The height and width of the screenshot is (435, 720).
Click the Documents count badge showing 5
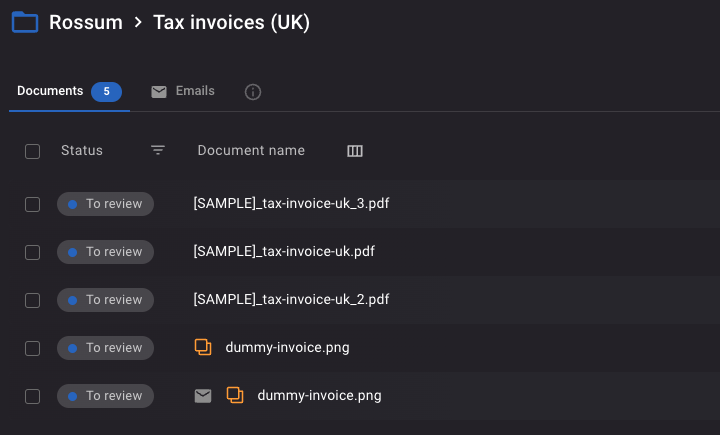(x=107, y=91)
